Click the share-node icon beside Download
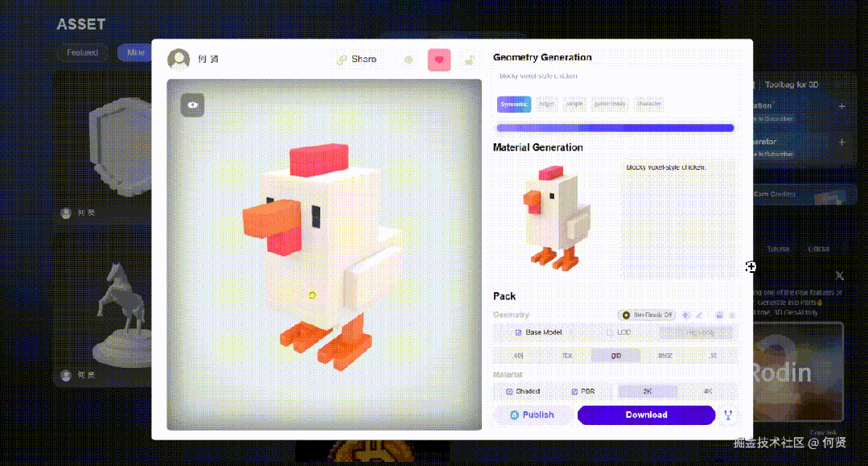Viewport: 868px width, 466px height. [x=728, y=415]
